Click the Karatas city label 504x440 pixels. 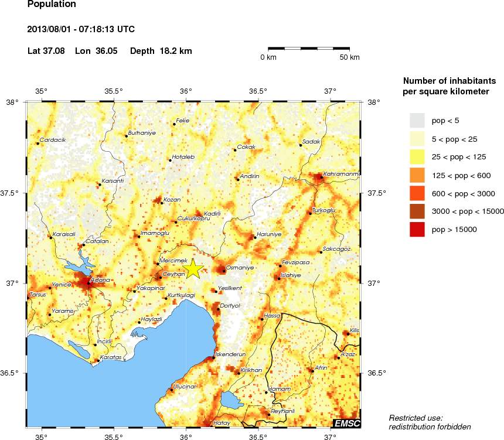point(111,357)
